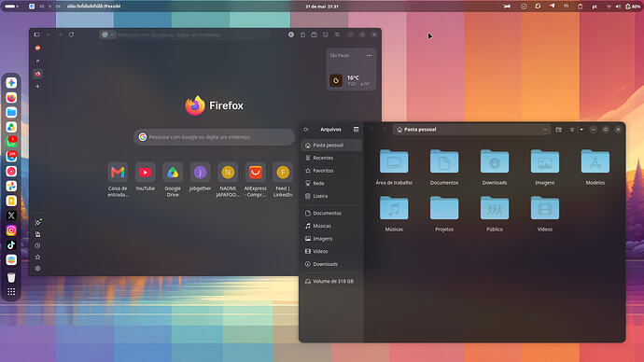Open Volume de 318 GB in sidebar
Image resolution: width=644 pixels, height=362 pixels.
coord(331,282)
